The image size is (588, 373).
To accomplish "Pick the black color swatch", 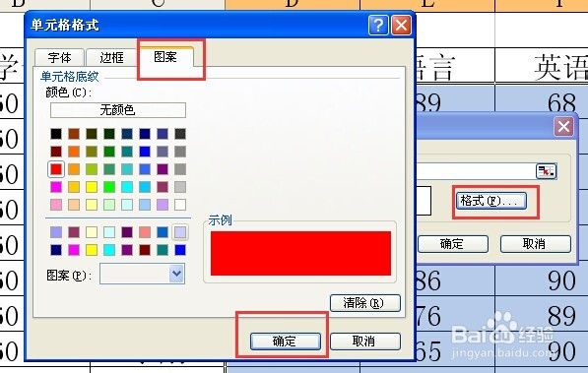I will [56, 134].
